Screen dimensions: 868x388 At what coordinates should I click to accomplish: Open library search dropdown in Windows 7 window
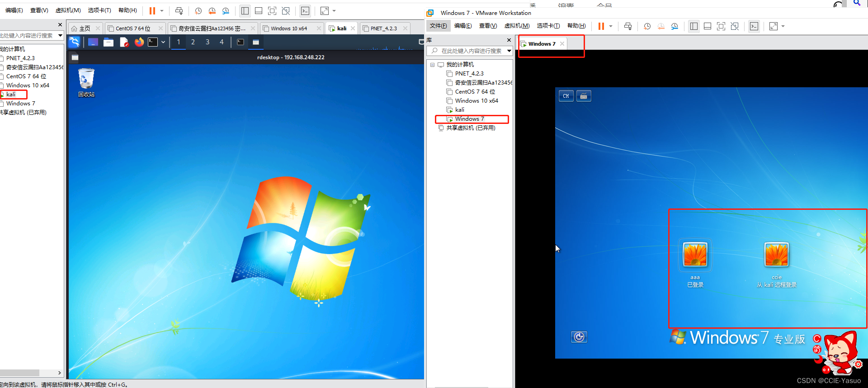[x=509, y=51]
